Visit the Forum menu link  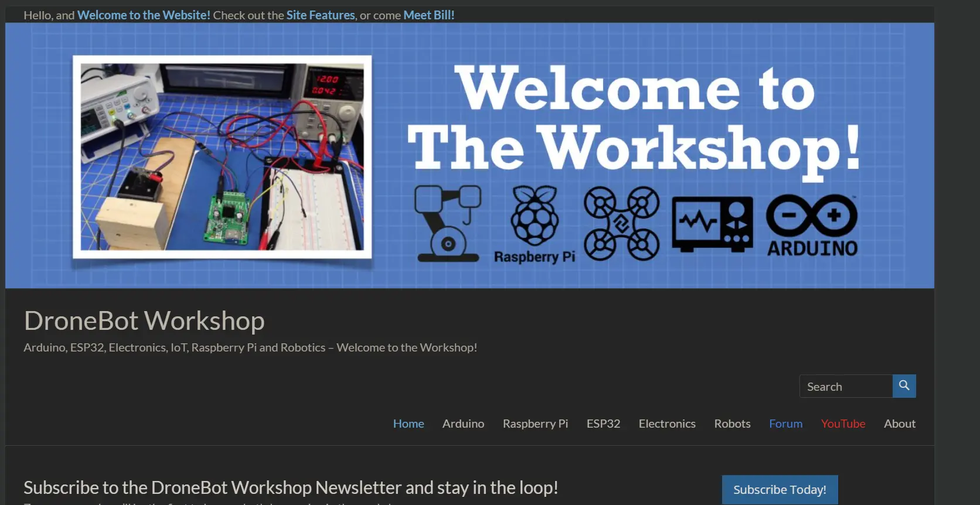point(785,424)
